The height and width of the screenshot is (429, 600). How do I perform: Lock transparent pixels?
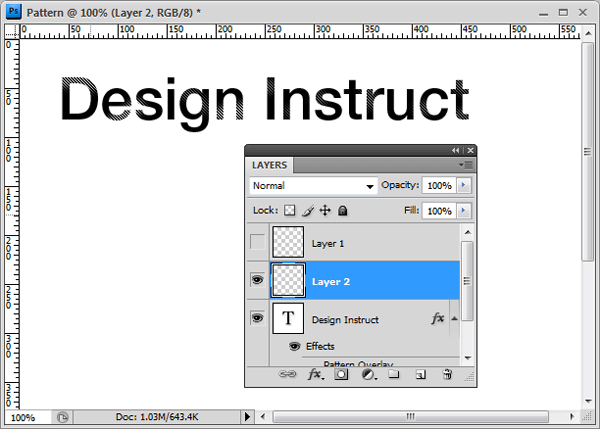click(x=289, y=210)
